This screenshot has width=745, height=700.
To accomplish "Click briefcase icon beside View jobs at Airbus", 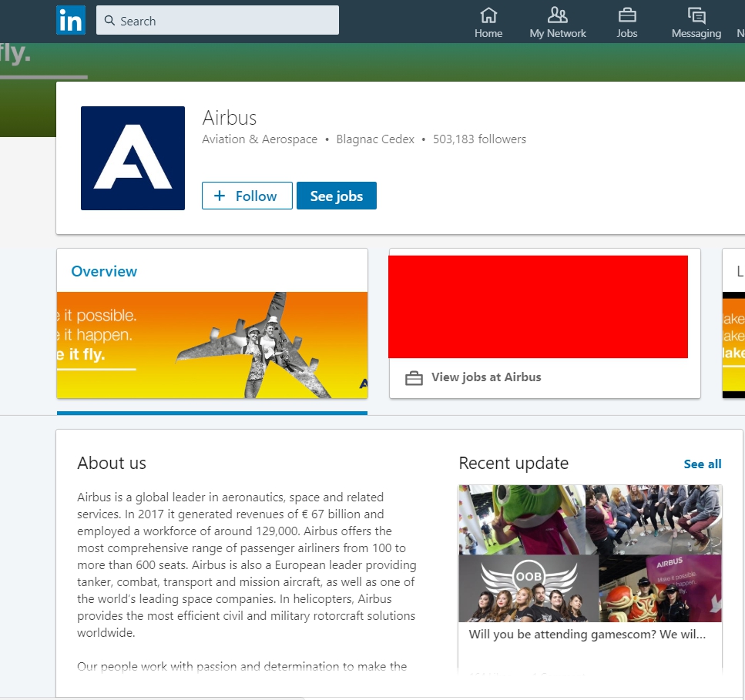I will point(414,378).
